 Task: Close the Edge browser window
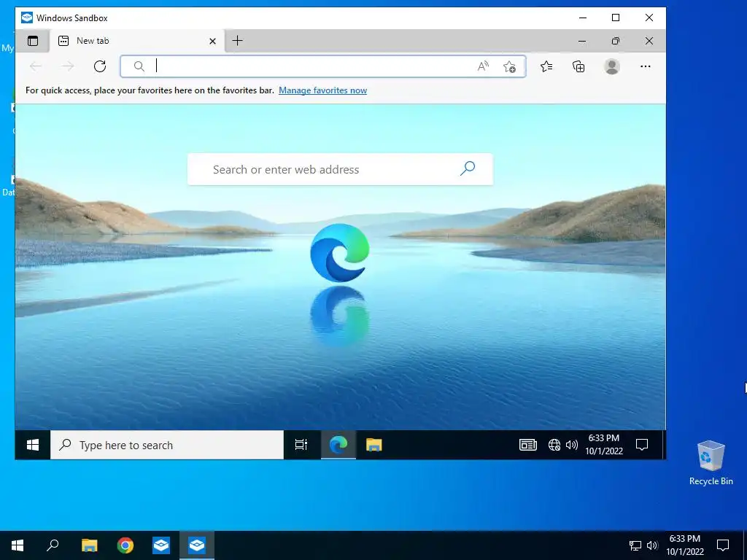pyautogui.click(x=649, y=41)
